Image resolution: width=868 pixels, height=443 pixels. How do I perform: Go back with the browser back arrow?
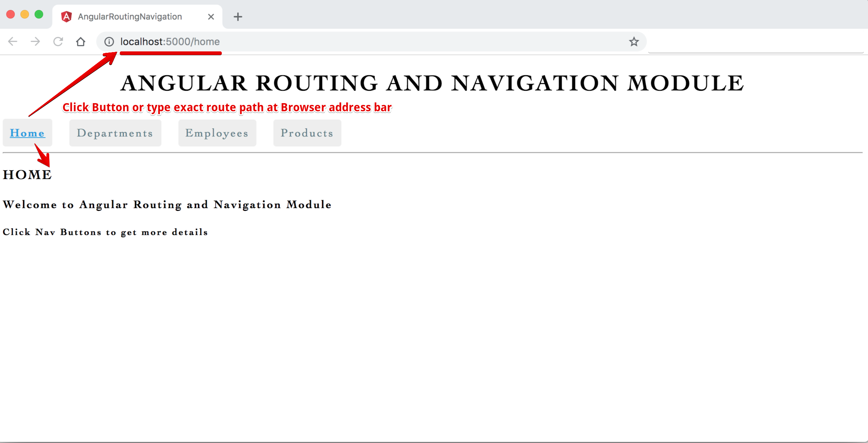pos(13,42)
